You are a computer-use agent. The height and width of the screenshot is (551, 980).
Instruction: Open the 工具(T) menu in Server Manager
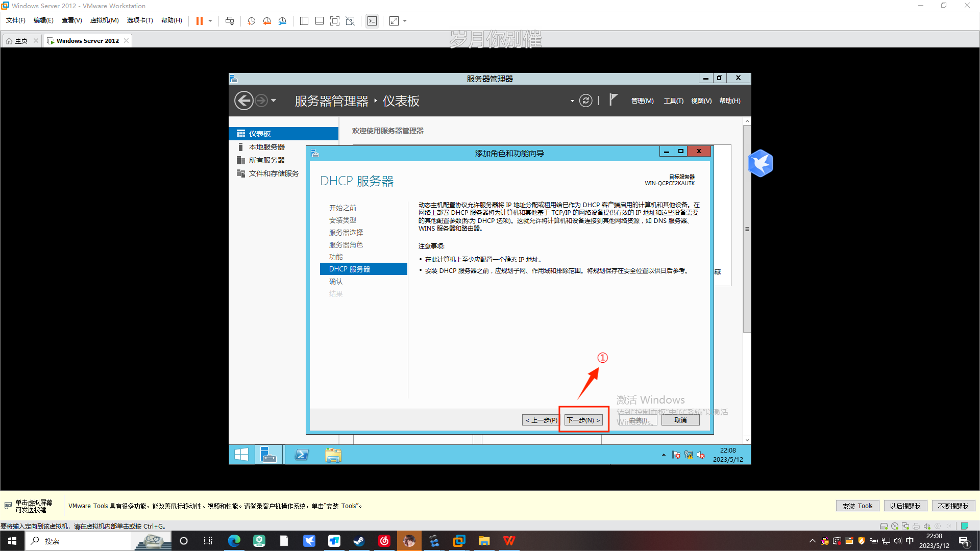673,101
